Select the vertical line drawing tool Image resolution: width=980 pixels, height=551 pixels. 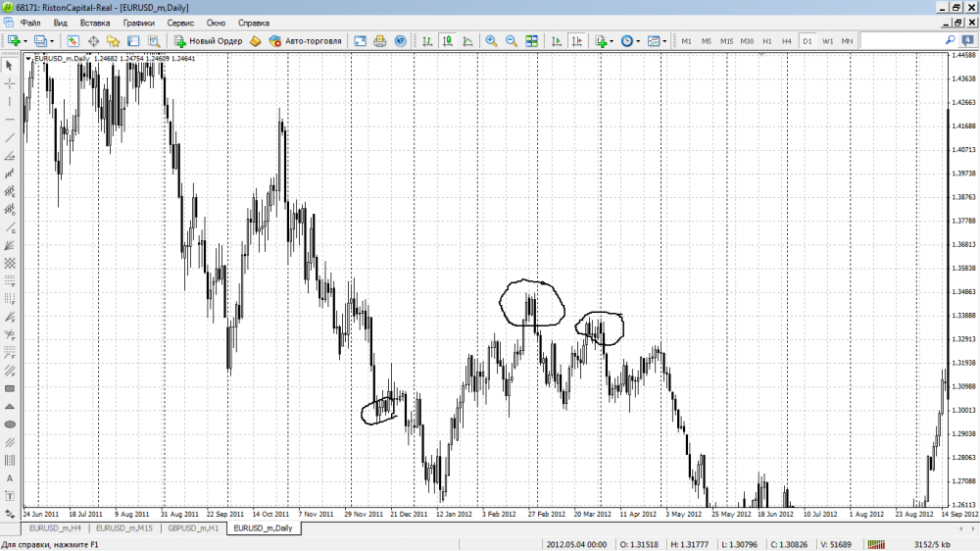point(10,101)
